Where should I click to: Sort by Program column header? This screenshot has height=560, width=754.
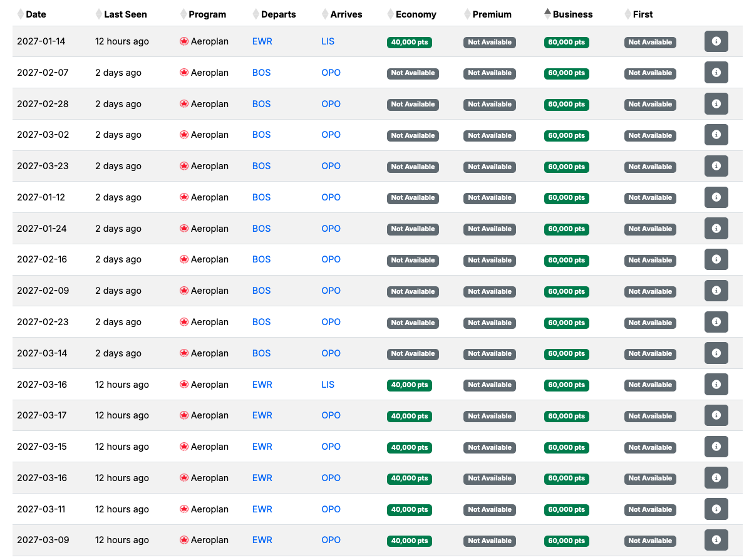coord(203,14)
